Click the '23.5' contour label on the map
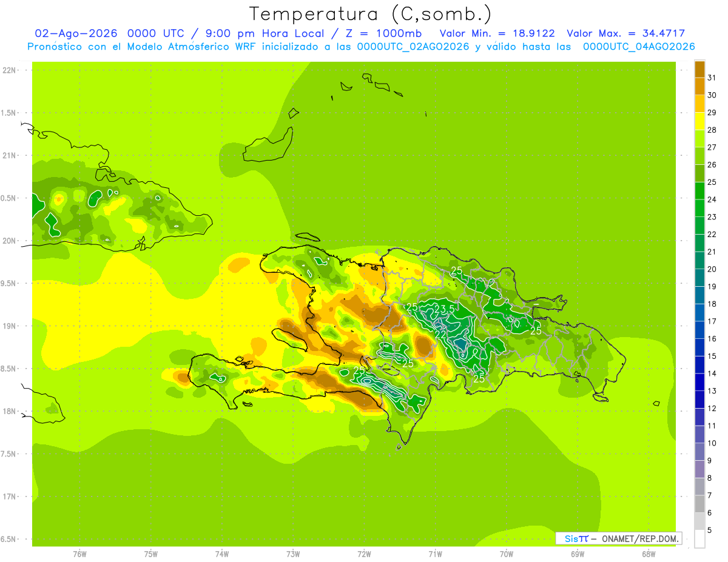Screen dimensions: 728x562 444,309
